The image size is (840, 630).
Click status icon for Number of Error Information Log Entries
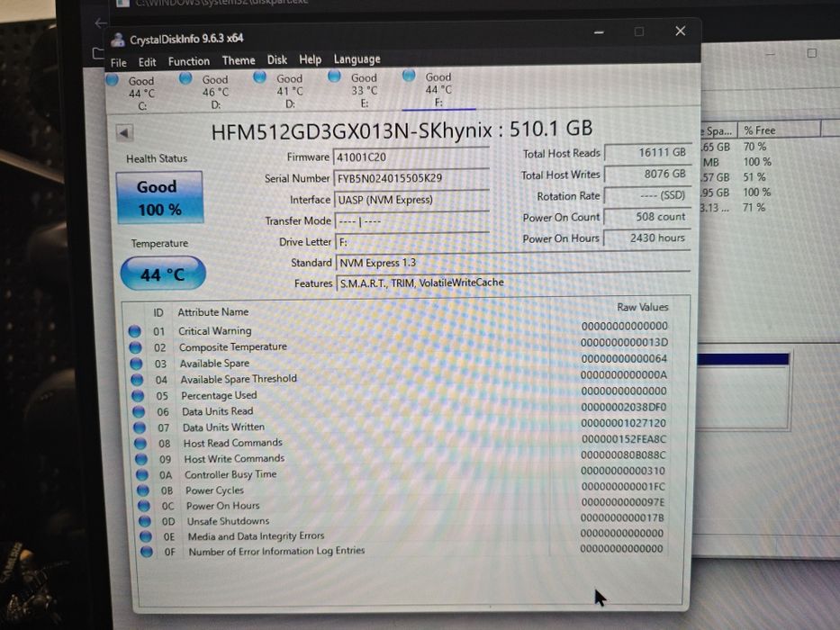tap(146, 551)
